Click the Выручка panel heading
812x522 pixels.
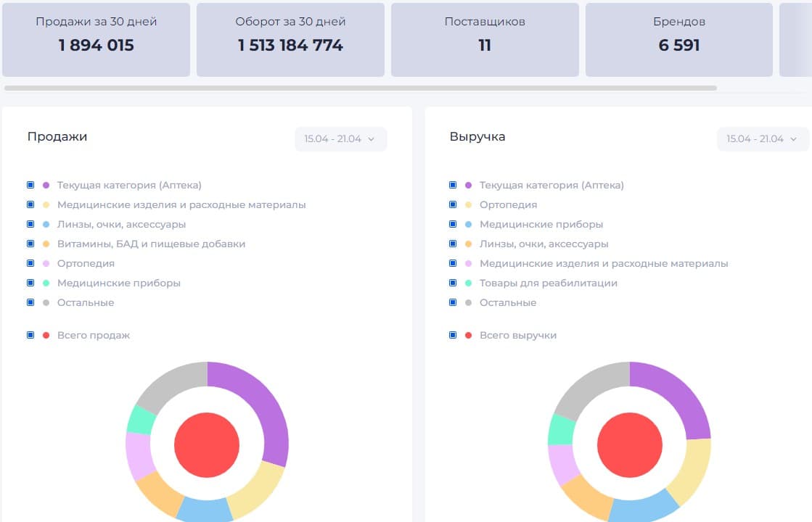click(x=477, y=136)
